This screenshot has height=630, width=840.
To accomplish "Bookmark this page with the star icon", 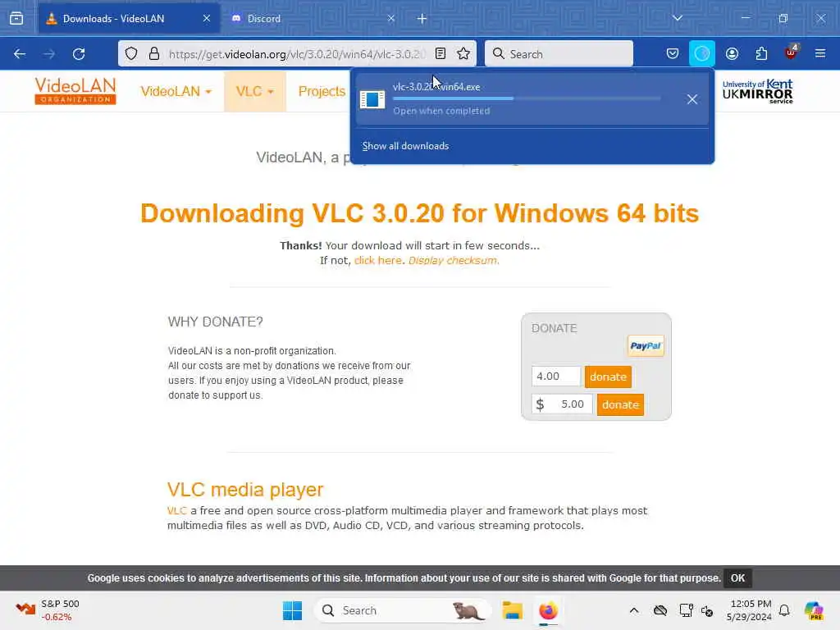I will click(463, 53).
